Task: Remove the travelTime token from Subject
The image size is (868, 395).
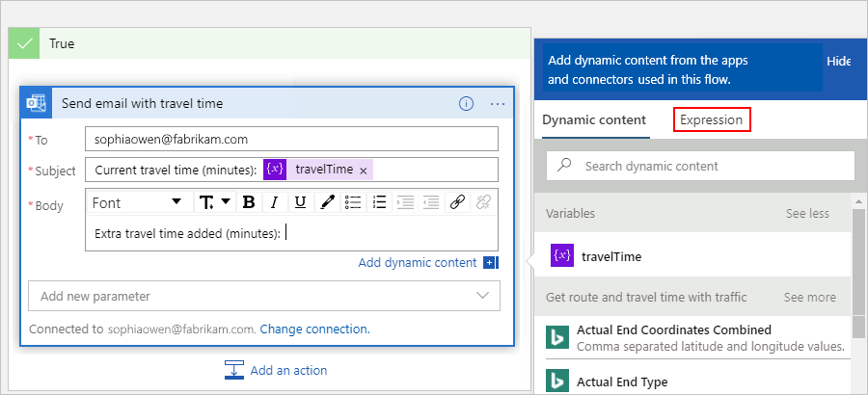Action: tap(364, 171)
